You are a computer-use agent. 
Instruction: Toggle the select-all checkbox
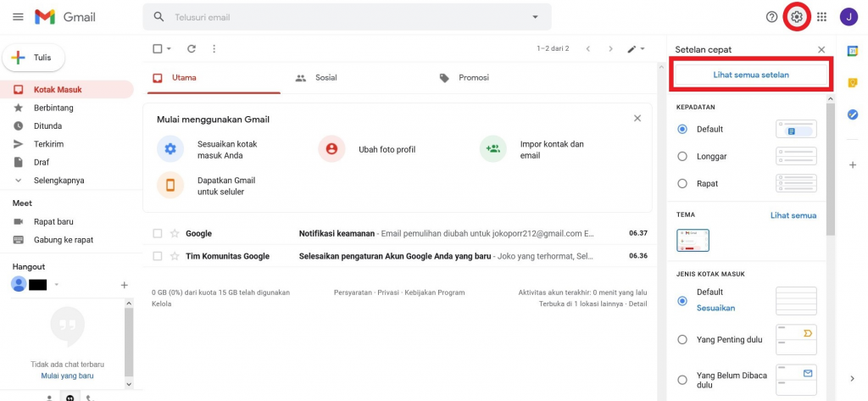[157, 48]
